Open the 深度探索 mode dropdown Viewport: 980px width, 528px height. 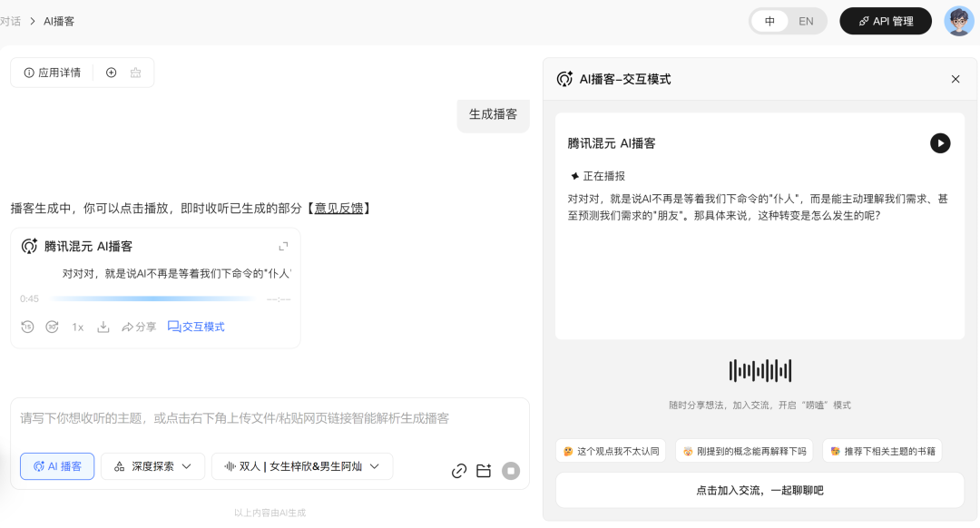point(152,465)
